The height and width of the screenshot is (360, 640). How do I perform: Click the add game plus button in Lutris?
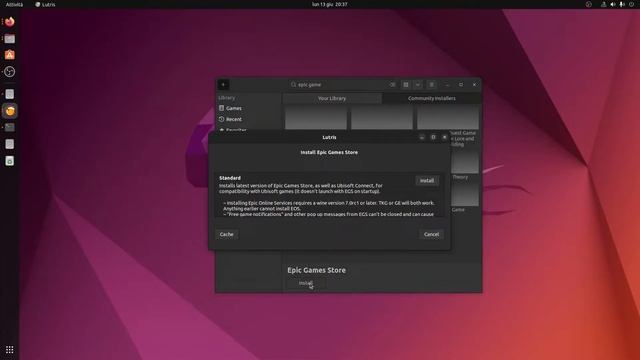pyautogui.click(x=223, y=84)
